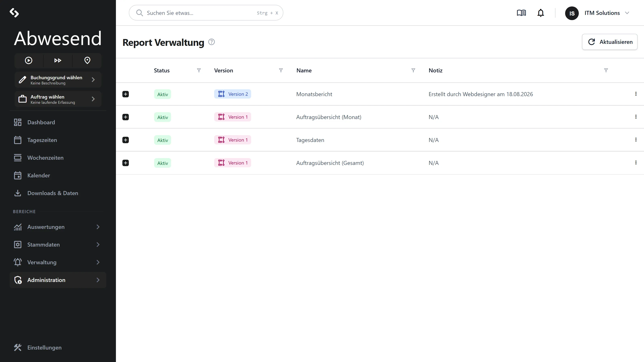
Task: Open Wochenzeiten page
Action: (x=58, y=158)
